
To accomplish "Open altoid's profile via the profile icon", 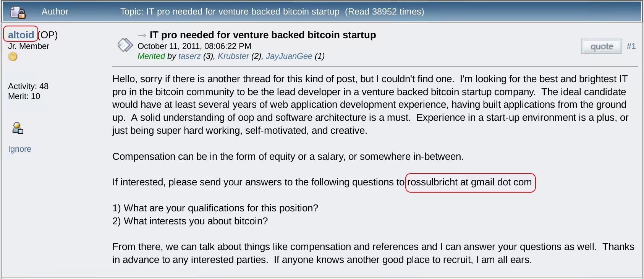I will [x=18, y=128].
